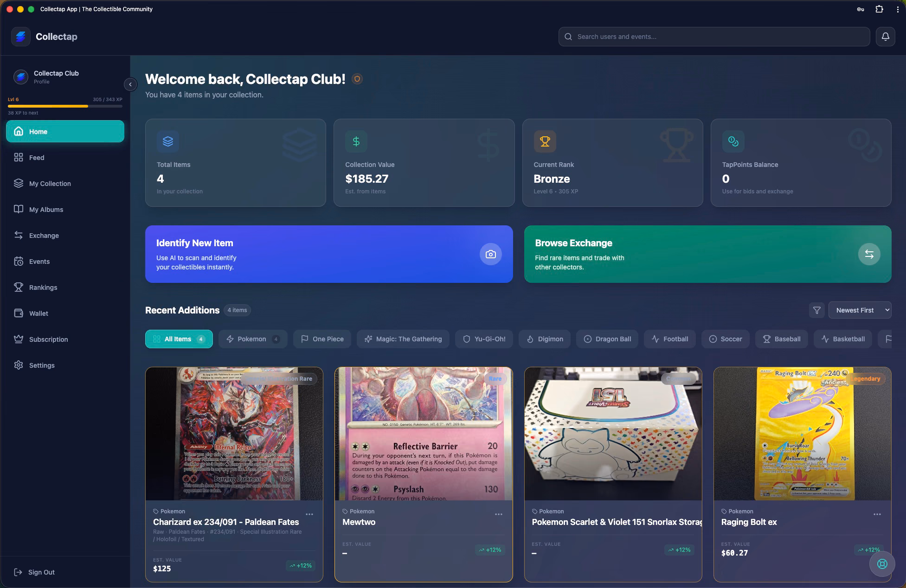Open Subscription in the sidebar
The height and width of the screenshot is (588, 906).
point(65,339)
